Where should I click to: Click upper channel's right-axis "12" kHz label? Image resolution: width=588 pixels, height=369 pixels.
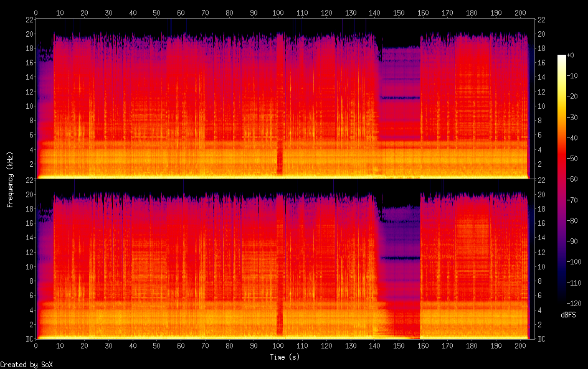[x=541, y=91]
